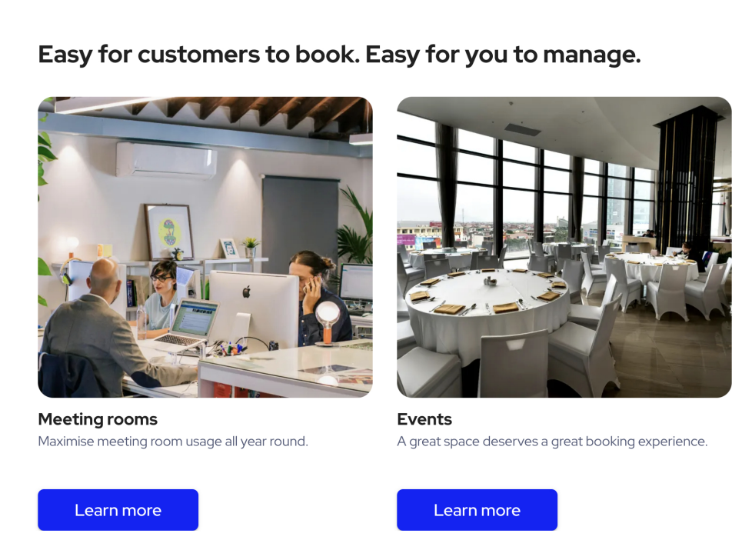752x560 pixels.
Task: Open the Meeting rooms office photo
Action: coord(205,247)
